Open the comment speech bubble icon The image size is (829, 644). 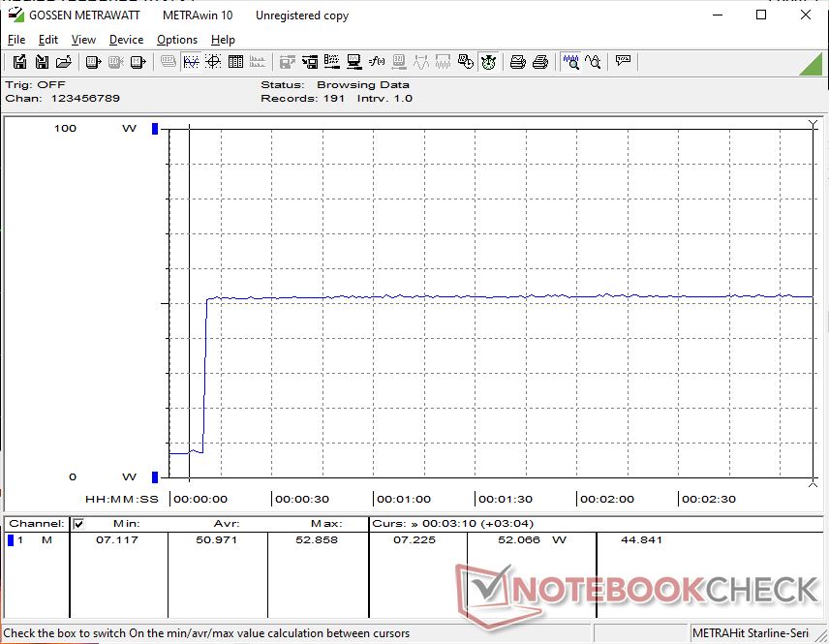click(x=623, y=62)
